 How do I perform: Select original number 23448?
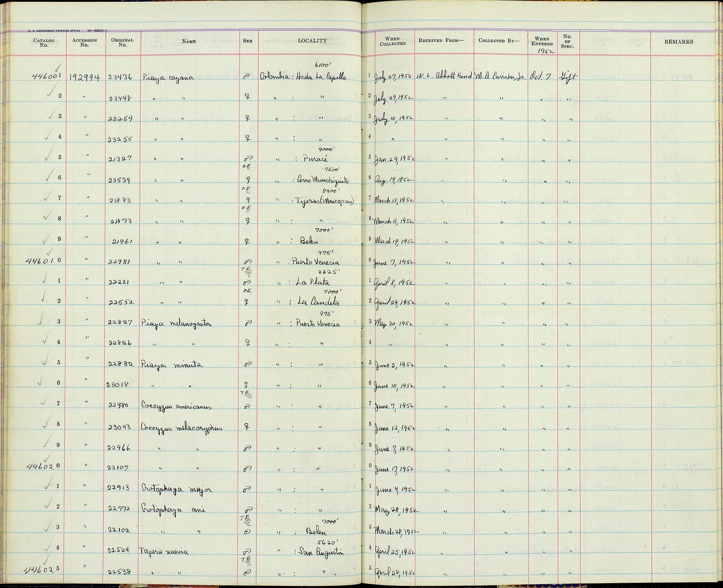click(x=121, y=98)
